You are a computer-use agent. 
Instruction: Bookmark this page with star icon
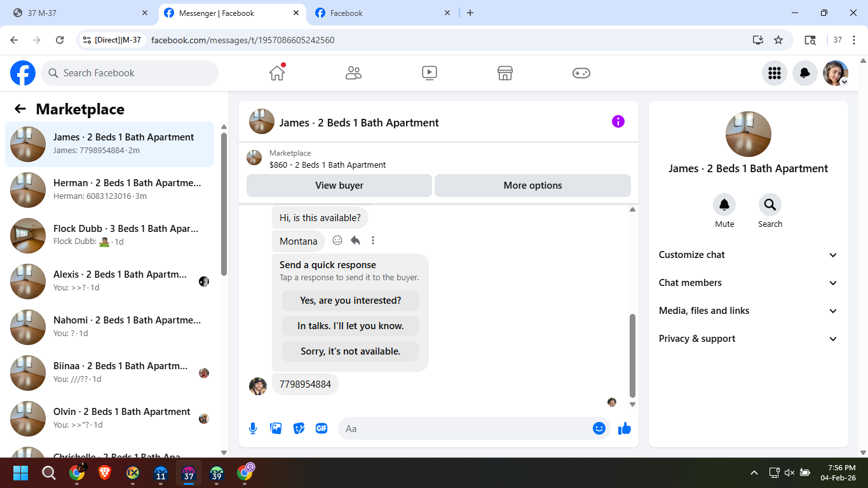[778, 40]
